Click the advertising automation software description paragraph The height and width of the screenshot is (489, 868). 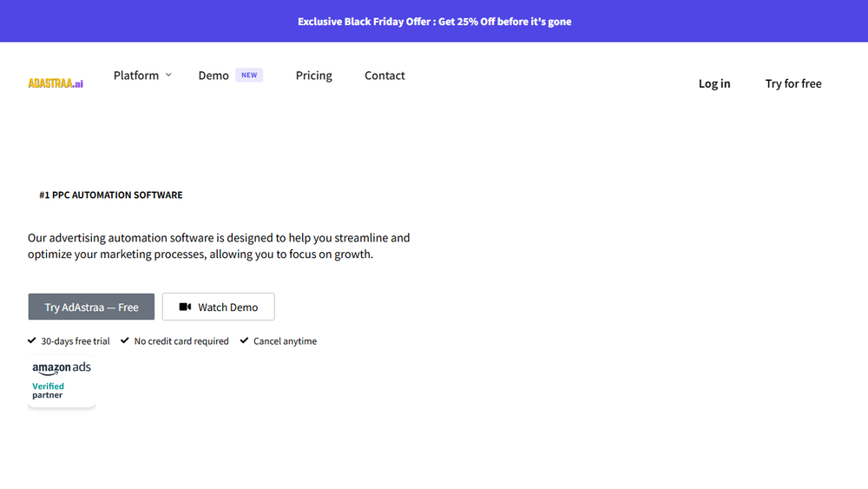(219, 246)
